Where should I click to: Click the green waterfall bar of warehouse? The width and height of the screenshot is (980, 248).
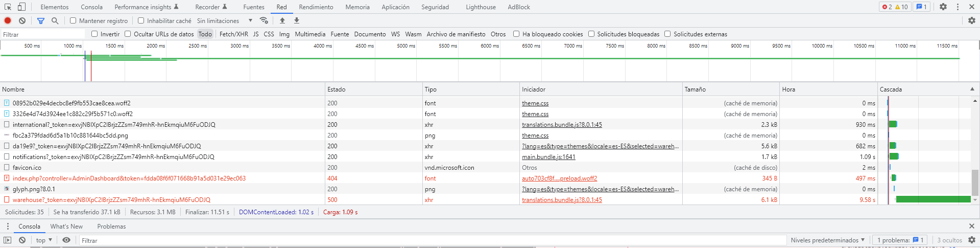[x=933, y=199]
